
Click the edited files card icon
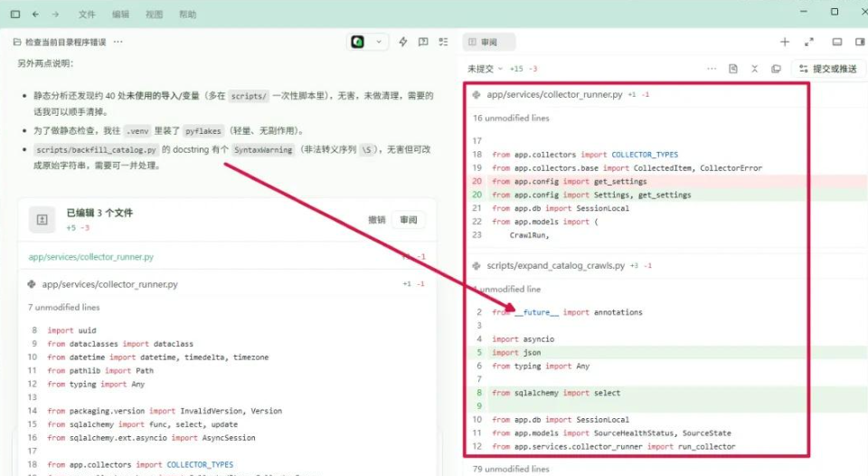42,220
